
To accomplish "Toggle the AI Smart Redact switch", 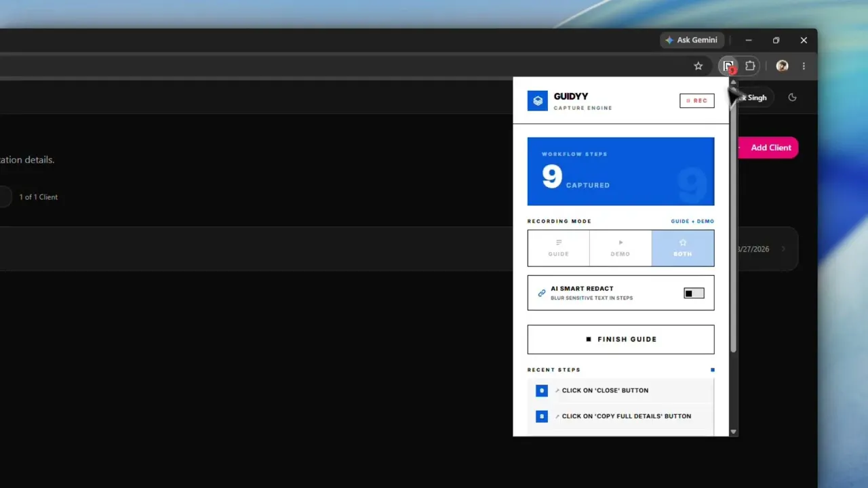I will pos(694,293).
